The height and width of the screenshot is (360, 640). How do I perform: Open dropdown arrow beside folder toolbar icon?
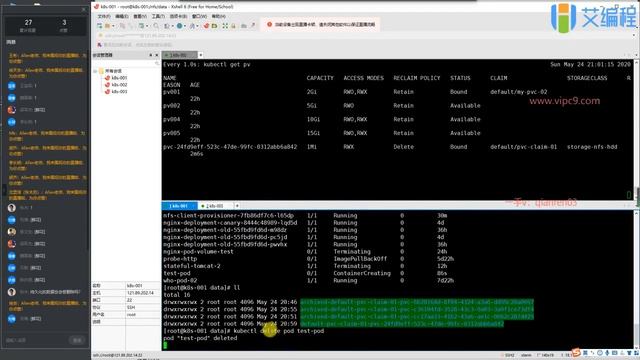coord(113,26)
